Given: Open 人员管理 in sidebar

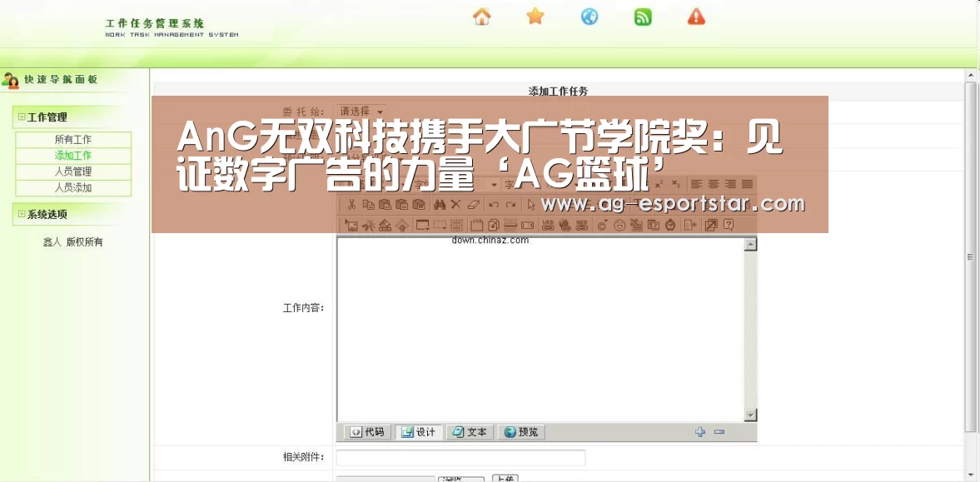Looking at the screenshot, I should (73, 171).
